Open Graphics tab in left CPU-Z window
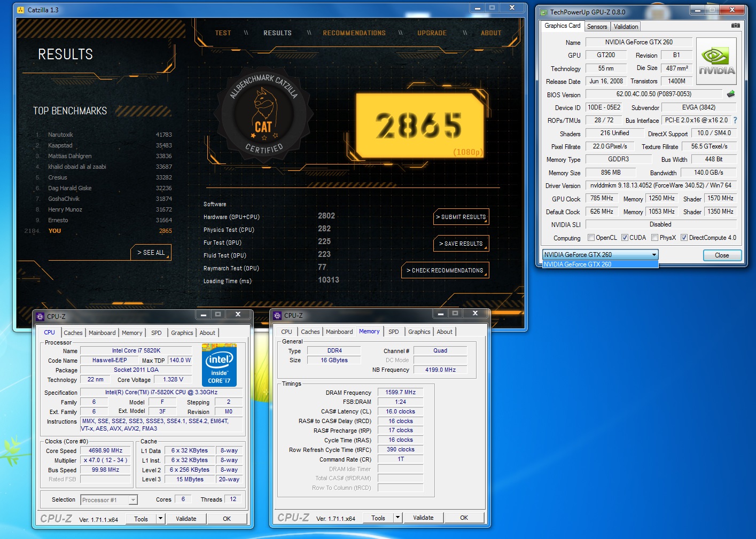 click(x=182, y=333)
